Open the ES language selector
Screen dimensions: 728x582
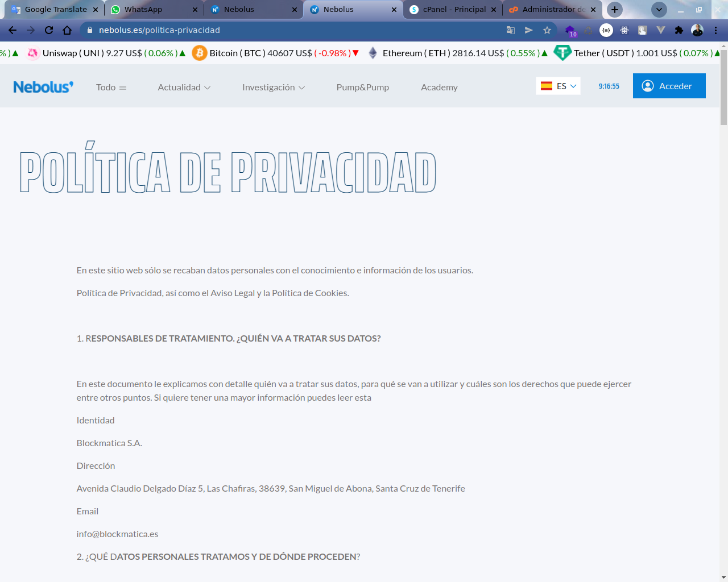tap(558, 86)
